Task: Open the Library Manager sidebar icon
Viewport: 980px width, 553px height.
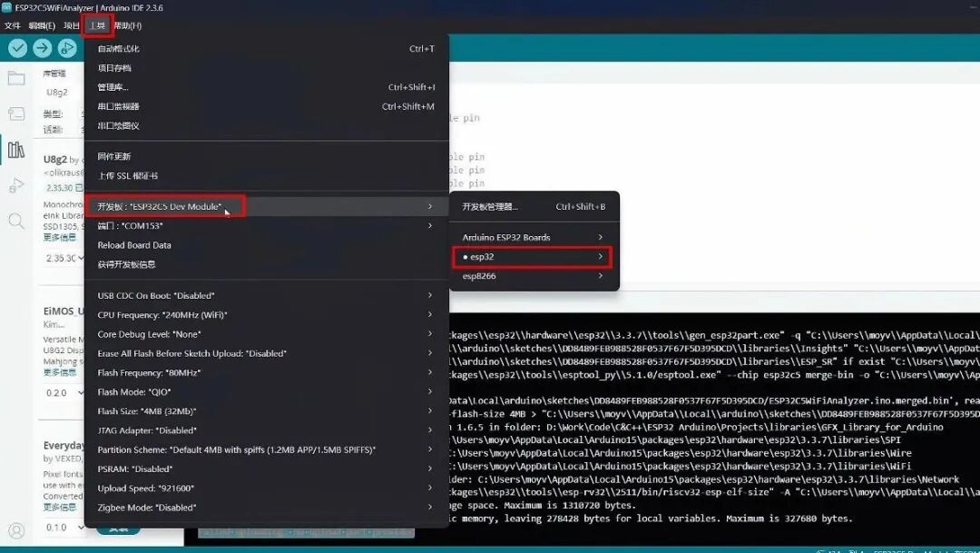Action: tap(16, 150)
